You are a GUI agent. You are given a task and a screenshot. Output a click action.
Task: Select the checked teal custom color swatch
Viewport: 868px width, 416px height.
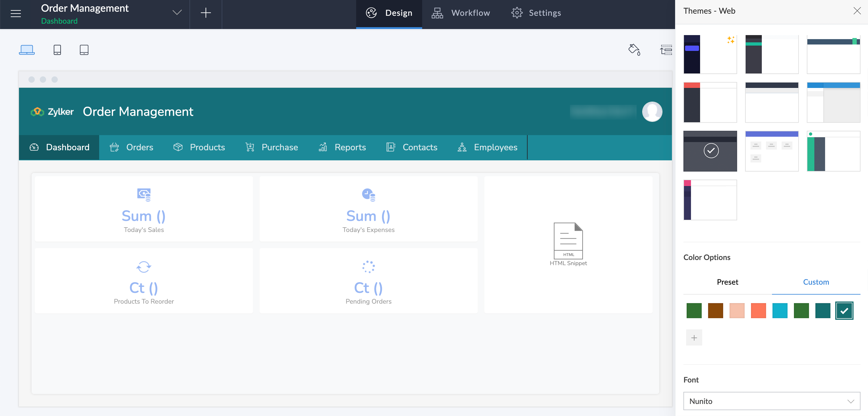[844, 311]
